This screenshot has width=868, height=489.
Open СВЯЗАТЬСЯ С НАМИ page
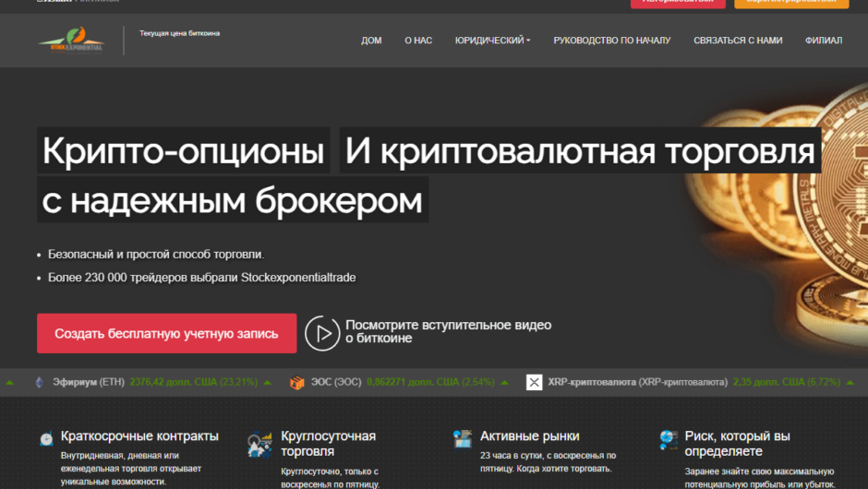[738, 41]
